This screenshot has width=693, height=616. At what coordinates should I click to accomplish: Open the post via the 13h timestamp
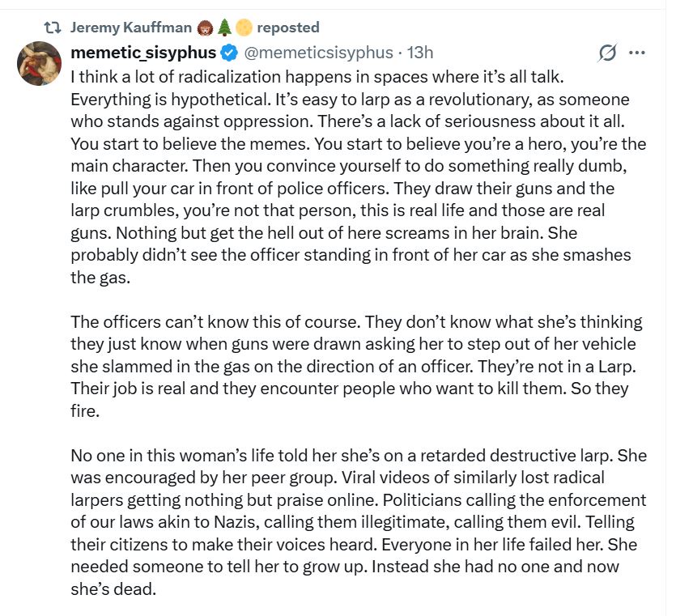(x=420, y=53)
